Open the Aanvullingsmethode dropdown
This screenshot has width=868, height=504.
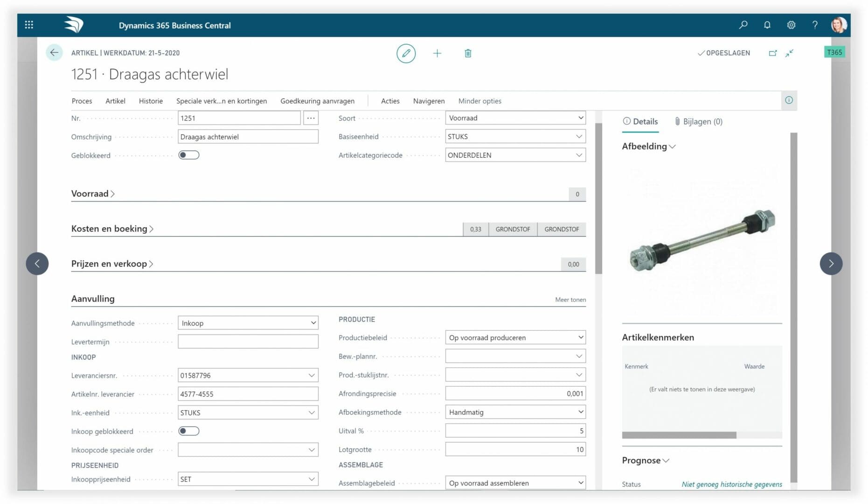tap(248, 323)
